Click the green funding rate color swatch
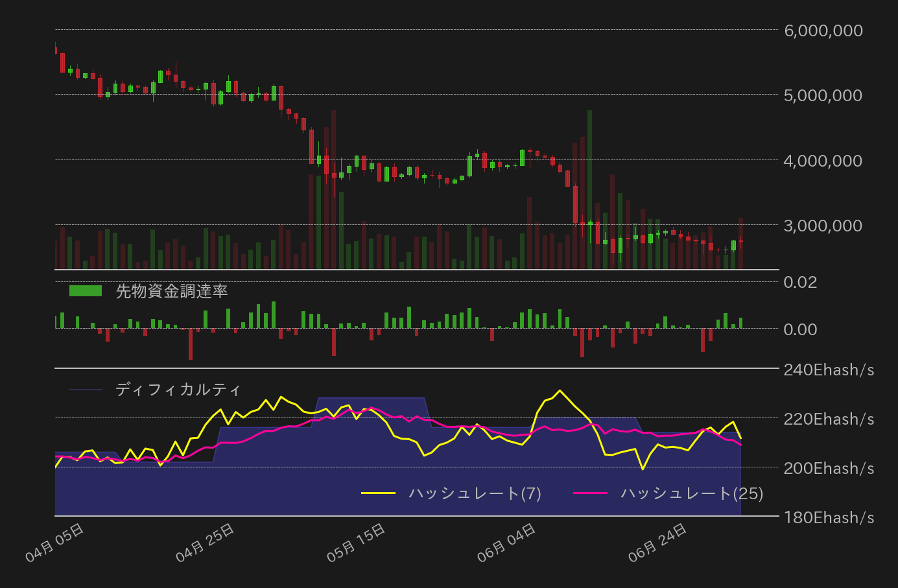898x588 pixels. (x=85, y=290)
